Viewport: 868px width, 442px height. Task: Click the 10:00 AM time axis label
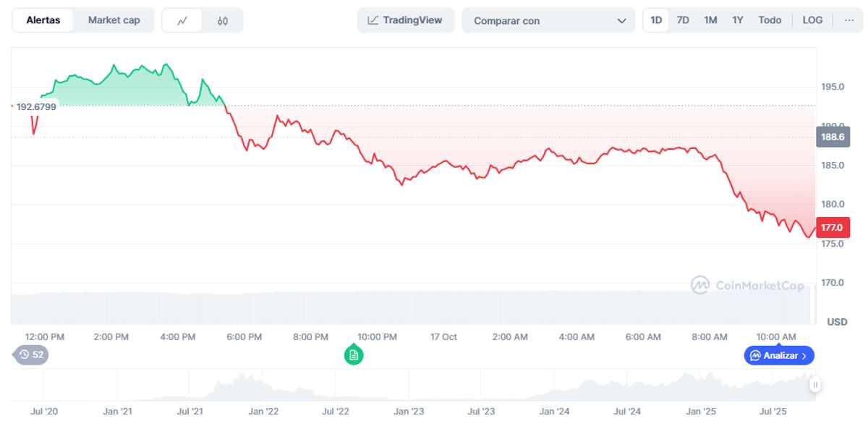coord(776,337)
